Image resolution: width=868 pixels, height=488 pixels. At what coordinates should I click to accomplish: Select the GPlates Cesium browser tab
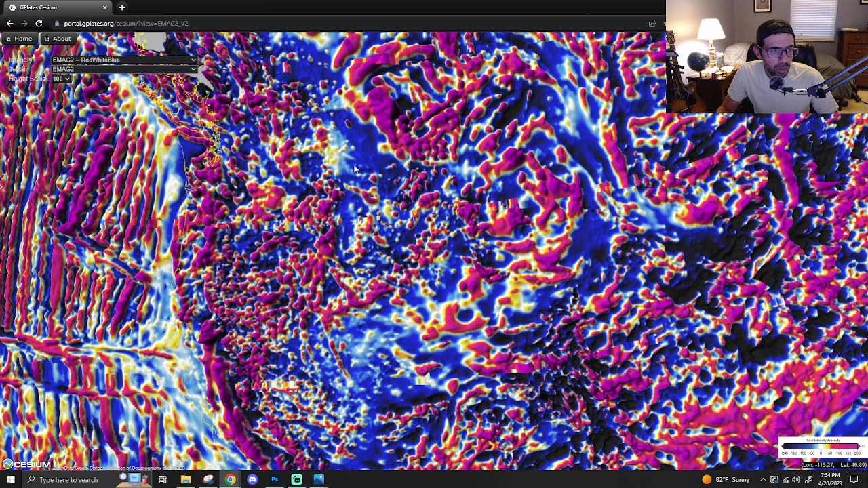[58, 7]
